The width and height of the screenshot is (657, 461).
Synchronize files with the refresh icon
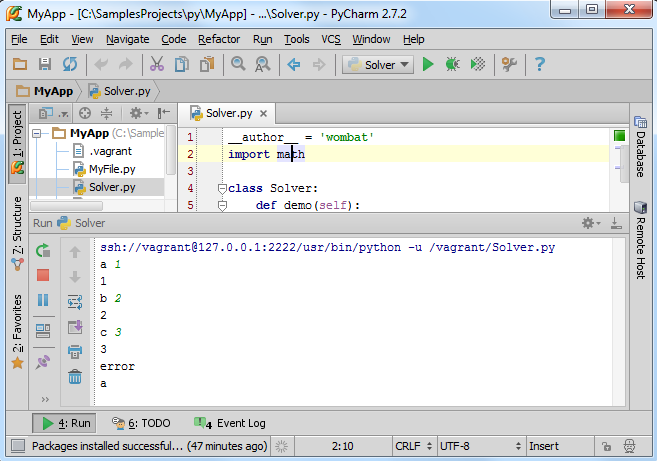pyautogui.click(x=70, y=65)
